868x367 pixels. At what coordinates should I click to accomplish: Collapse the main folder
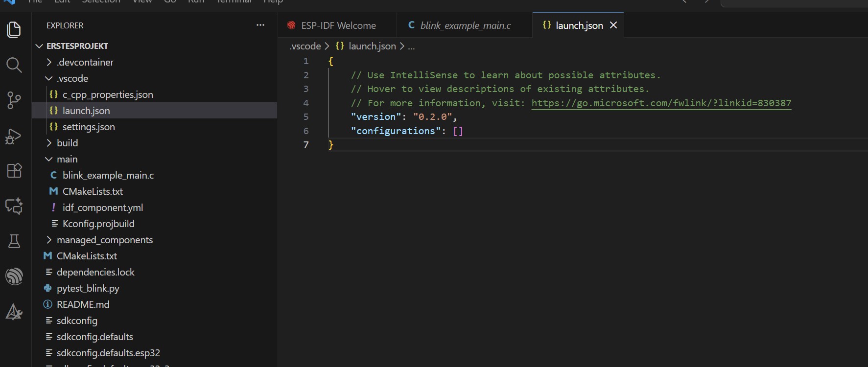click(x=67, y=159)
